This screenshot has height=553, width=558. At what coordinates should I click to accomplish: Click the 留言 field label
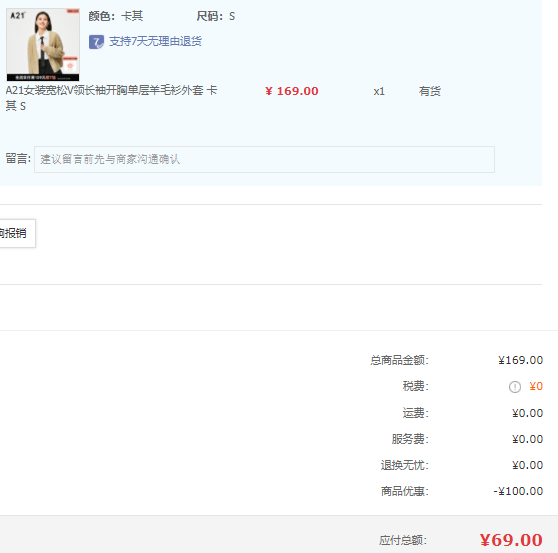18,158
